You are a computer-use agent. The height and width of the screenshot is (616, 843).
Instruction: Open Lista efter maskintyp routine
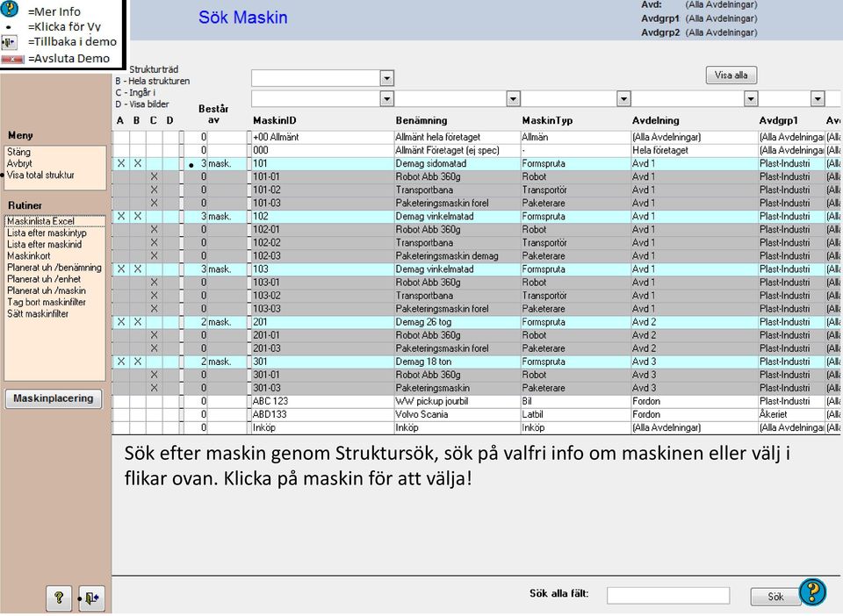coord(47,233)
